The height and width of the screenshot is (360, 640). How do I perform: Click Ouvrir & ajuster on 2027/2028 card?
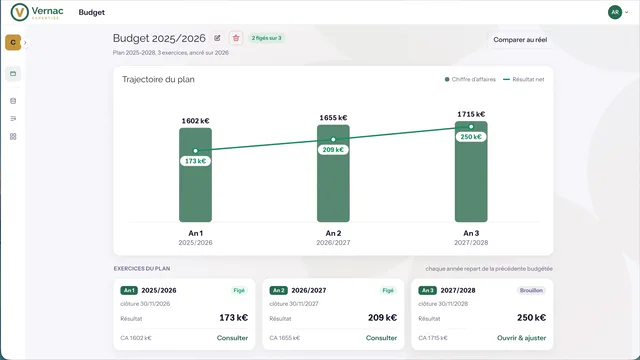click(521, 338)
